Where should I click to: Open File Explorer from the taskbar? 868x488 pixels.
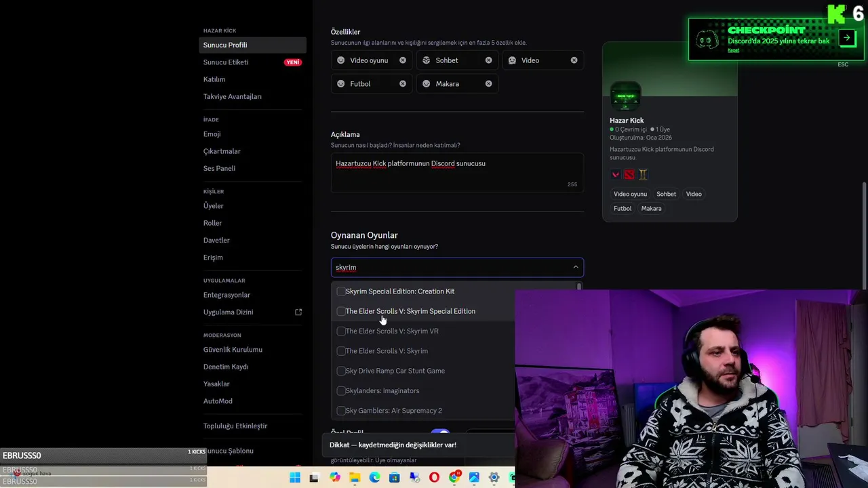click(x=355, y=478)
